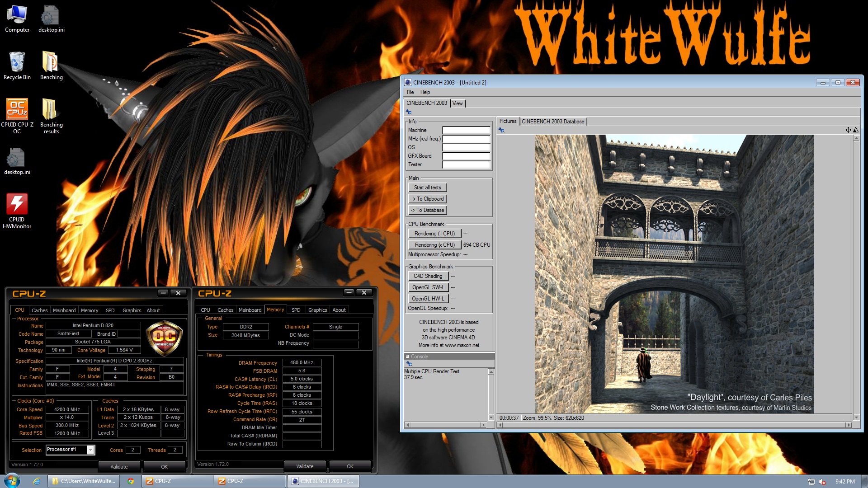Run Rendering (x CPU) benchmark
The image size is (868, 488).
[434, 245]
